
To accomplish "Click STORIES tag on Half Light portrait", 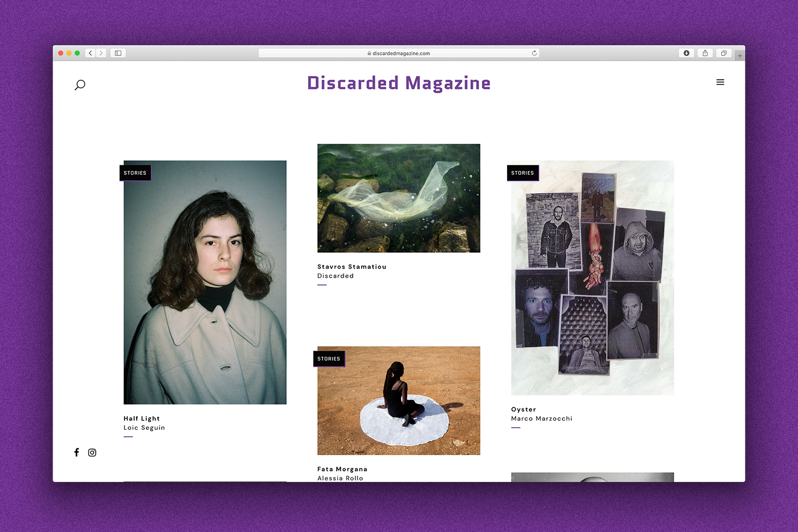I will [135, 173].
